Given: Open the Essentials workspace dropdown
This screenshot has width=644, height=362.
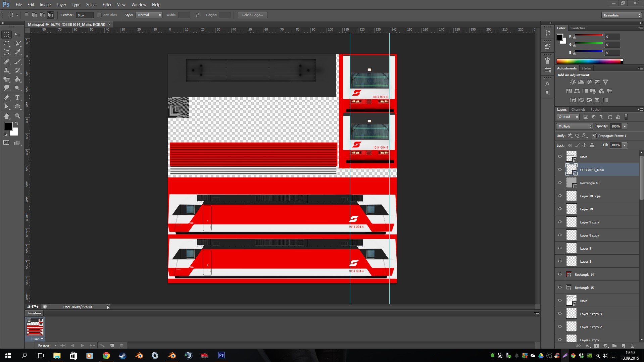Looking at the screenshot, I should tap(622, 15).
